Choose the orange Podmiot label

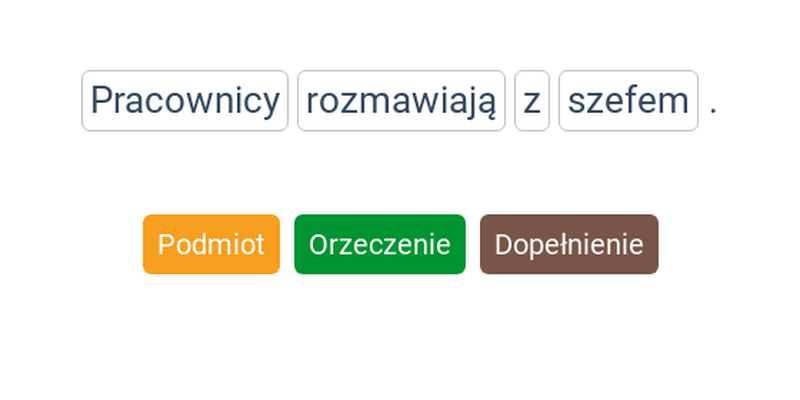pos(211,244)
